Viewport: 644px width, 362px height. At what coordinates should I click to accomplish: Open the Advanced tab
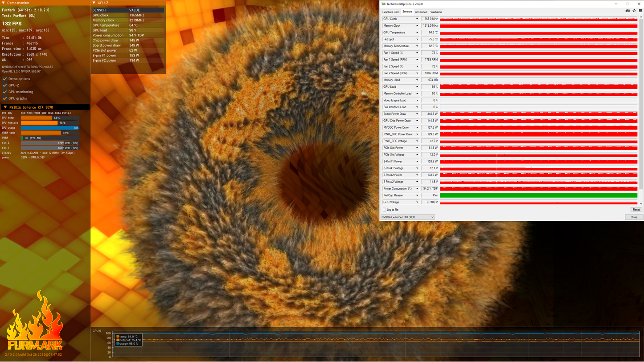[x=421, y=12]
